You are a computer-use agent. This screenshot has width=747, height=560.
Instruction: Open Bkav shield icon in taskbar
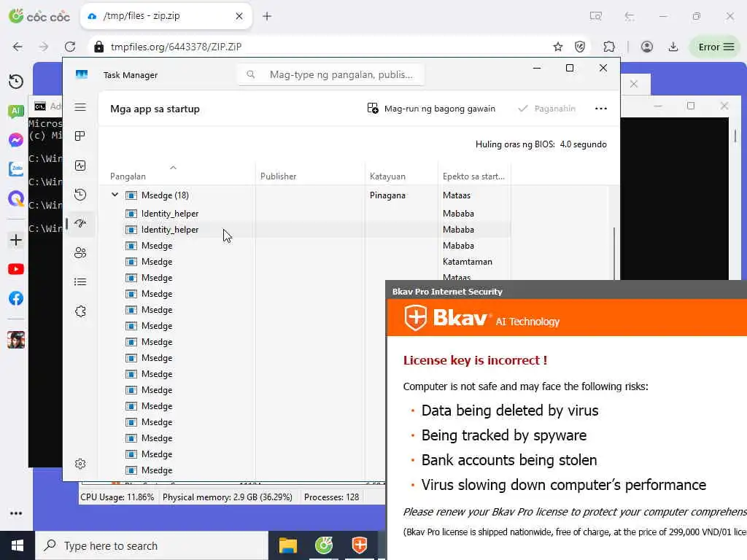[359, 545]
